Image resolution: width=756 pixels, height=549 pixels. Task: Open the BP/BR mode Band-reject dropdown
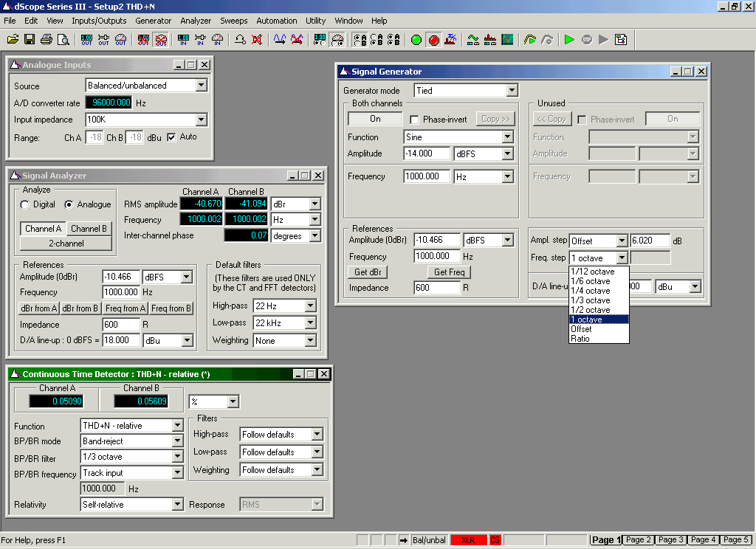click(x=177, y=441)
